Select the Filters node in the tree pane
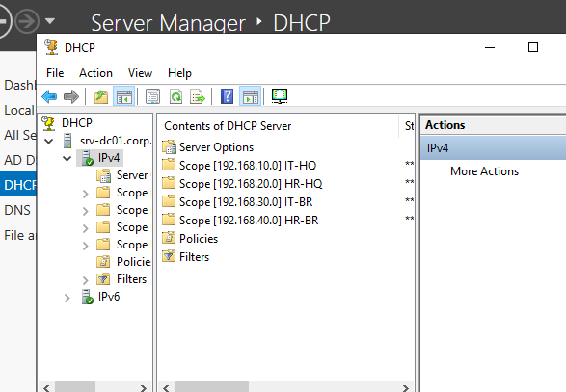 pos(131,279)
